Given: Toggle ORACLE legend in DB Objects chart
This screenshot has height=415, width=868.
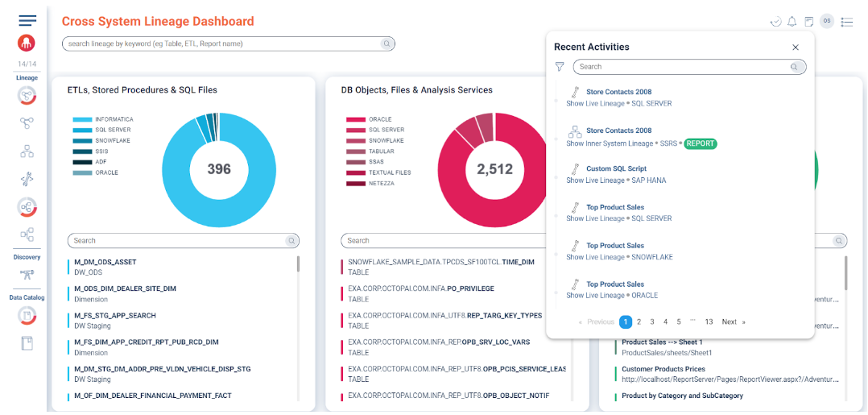Looking at the screenshot, I should pyautogui.click(x=380, y=119).
